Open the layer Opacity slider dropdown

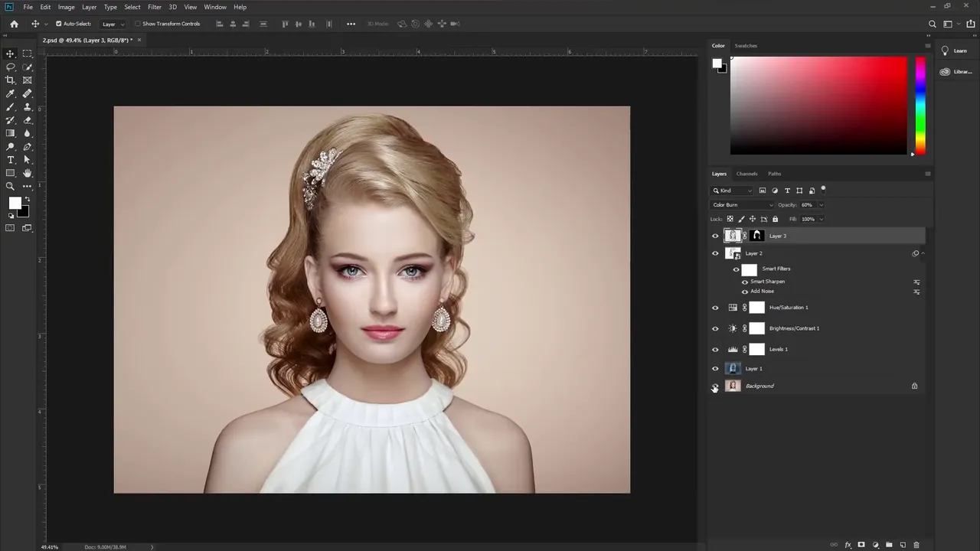click(x=821, y=205)
